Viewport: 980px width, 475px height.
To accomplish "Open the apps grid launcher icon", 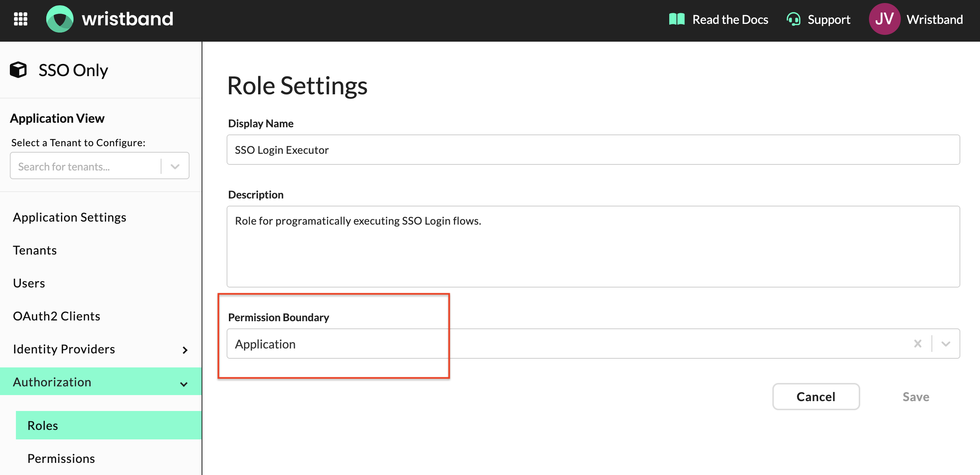I will click(x=20, y=19).
